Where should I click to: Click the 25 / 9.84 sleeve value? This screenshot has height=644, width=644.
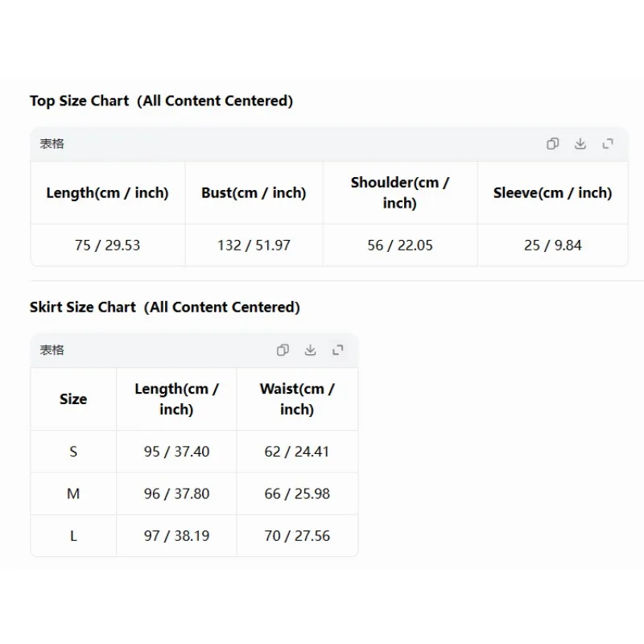pyautogui.click(x=553, y=246)
